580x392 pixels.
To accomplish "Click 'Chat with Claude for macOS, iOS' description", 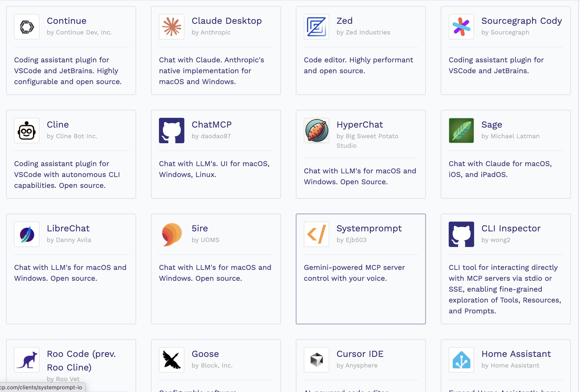I will pos(500,169).
